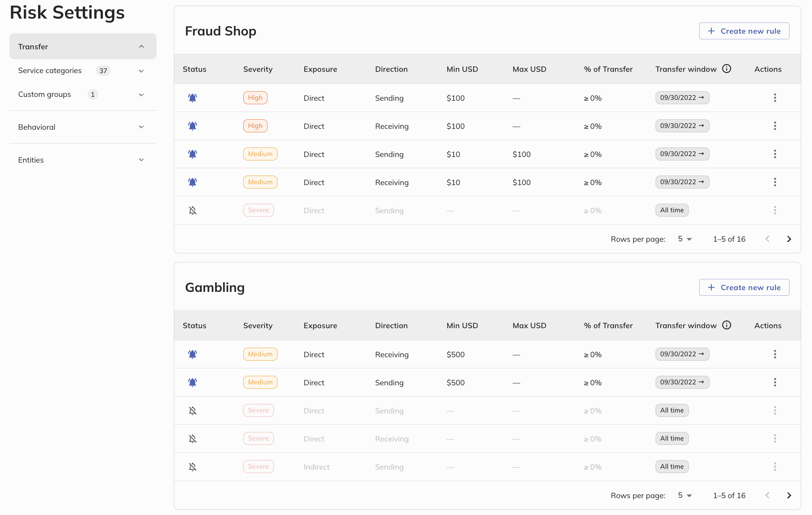Open actions menu for Fraud Shop Medium Receiving rule
Viewport: 812px width, 515px height.
coord(775,182)
